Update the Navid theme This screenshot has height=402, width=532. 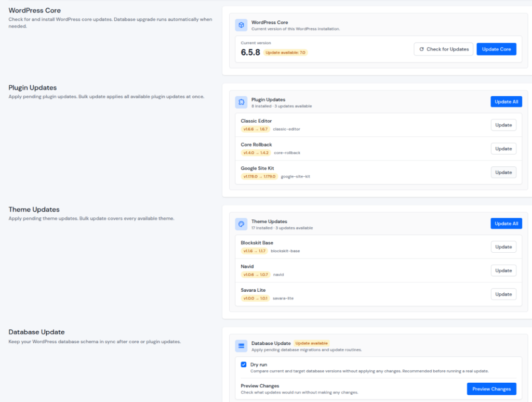(x=503, y=270)
